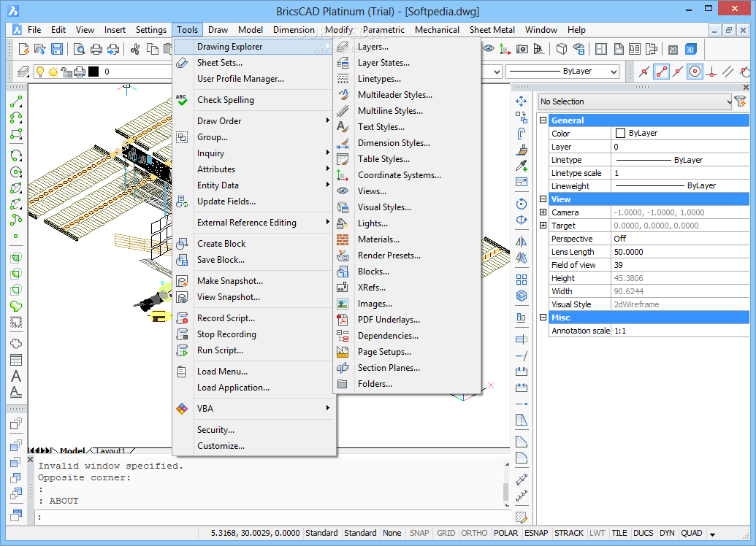The image size is (756, 546).
Task: Toggle LWT lineweight display
Action: pos(597,533)
